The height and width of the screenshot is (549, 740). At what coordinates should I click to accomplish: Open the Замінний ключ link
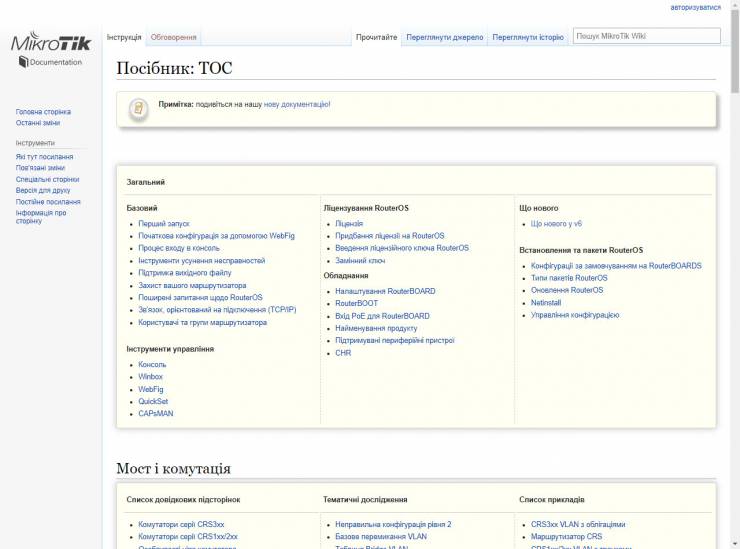coord(360,261)
